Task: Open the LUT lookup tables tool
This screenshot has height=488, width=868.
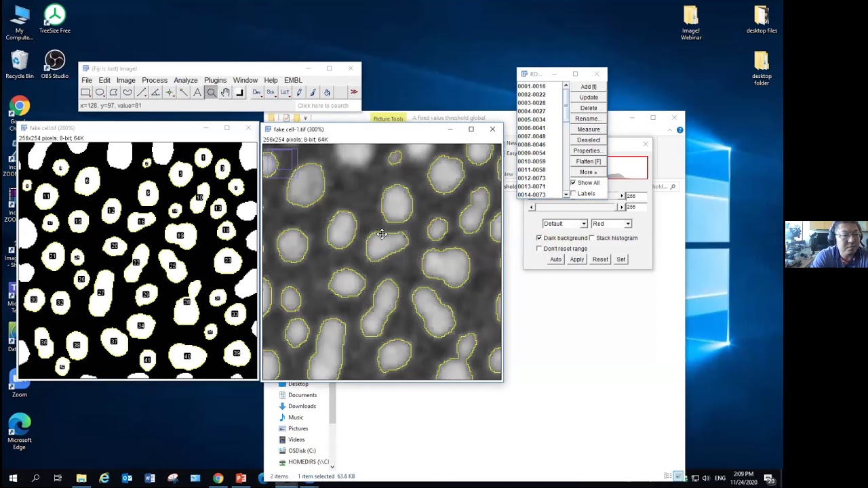Action: (x=285, y=92)
